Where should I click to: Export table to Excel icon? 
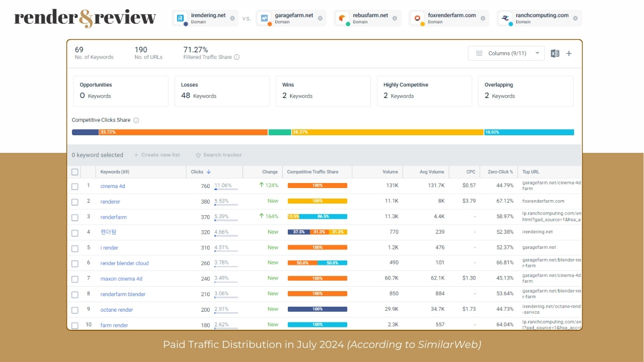click(555, 53)
